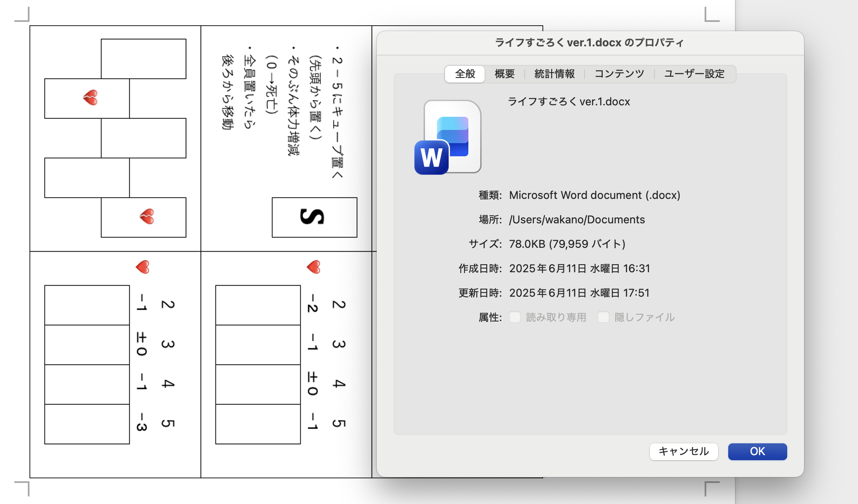Click broken heart icon in upper cell
Viewport: 858px width, 504px height.
[90, 98]
